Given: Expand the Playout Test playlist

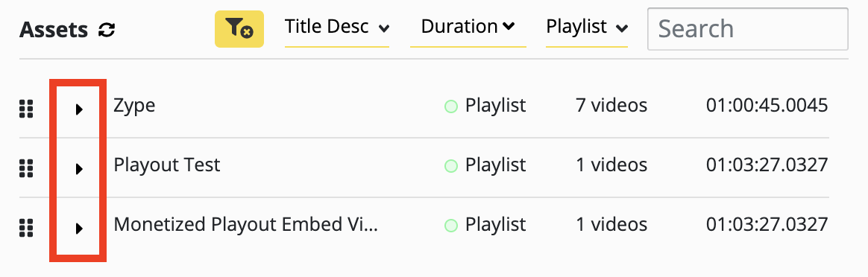Looking at the screenshot, I should (79, 169).
